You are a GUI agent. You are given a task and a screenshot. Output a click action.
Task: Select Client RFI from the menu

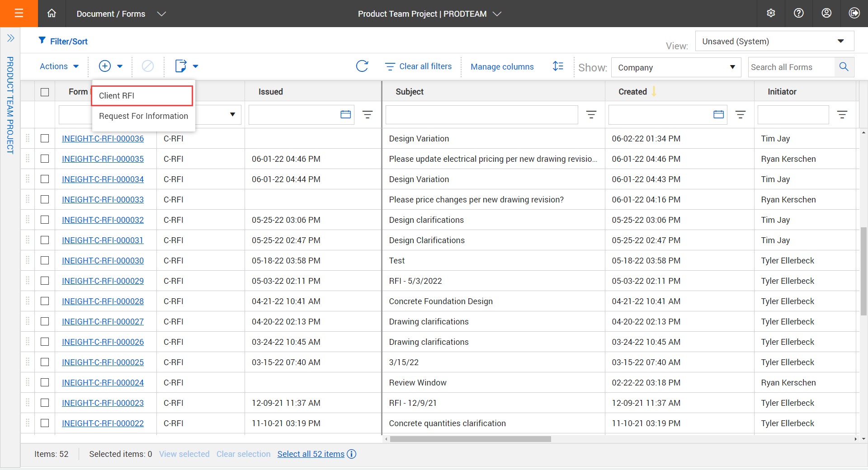pyautogui.click(x=117, y=95)
